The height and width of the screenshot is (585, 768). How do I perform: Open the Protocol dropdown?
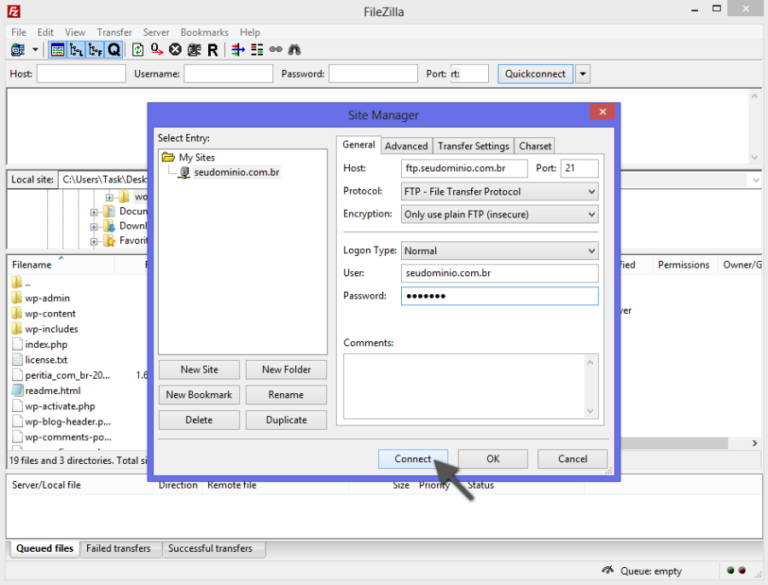498,191
